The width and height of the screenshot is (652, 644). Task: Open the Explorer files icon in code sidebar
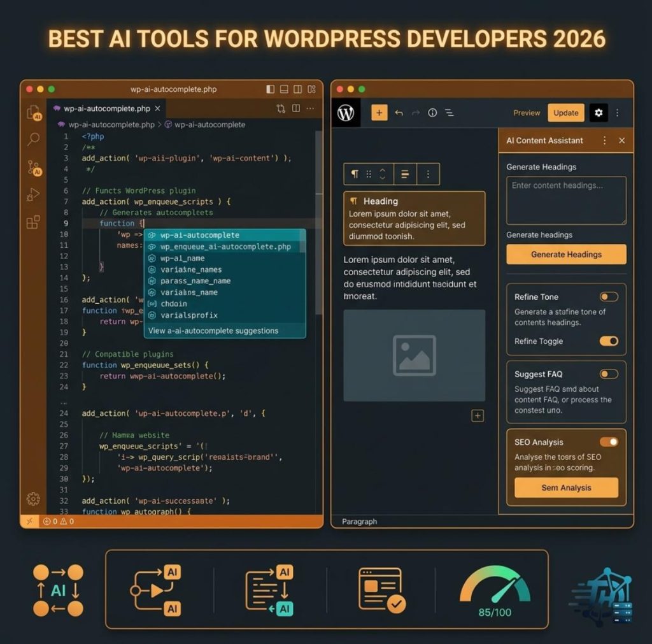point(34,113)
